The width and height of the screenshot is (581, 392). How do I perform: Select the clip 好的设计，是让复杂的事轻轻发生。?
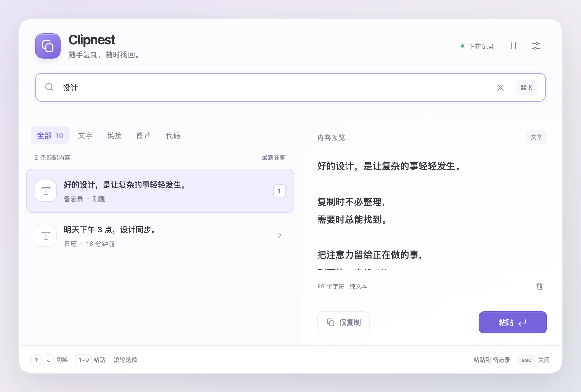click(x=160, y=191)
